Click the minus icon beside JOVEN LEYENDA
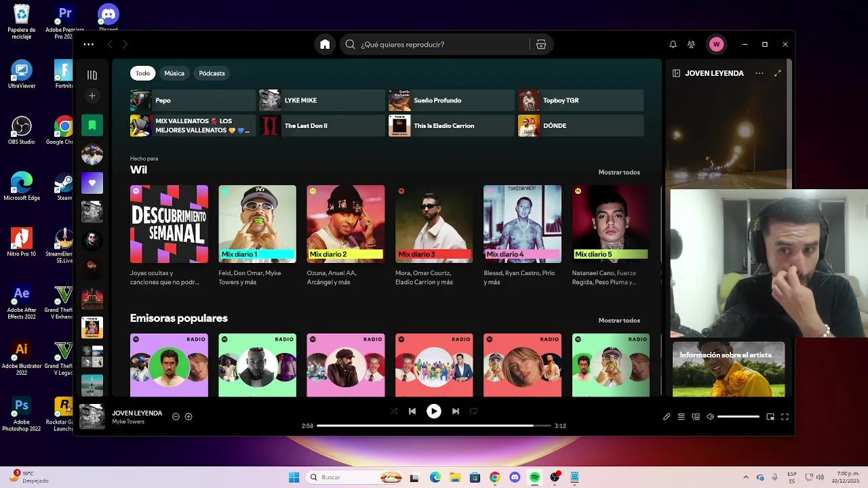 (x=176, y=417)
